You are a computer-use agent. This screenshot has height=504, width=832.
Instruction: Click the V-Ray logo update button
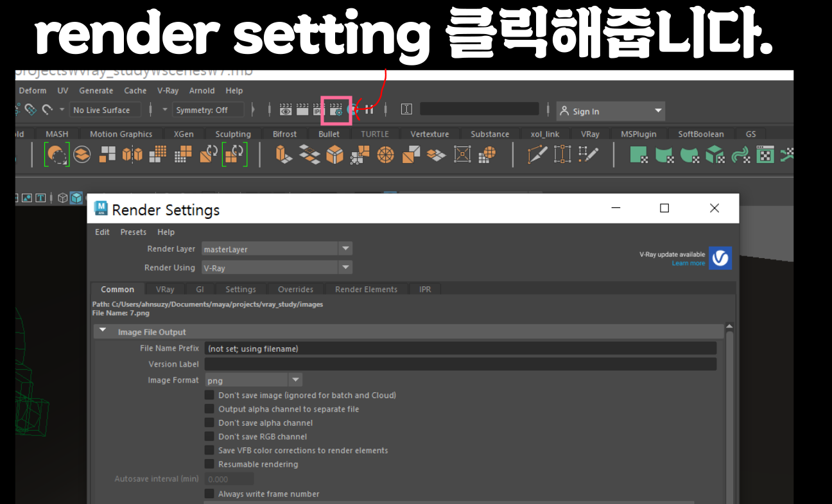[x=720, y=257]
